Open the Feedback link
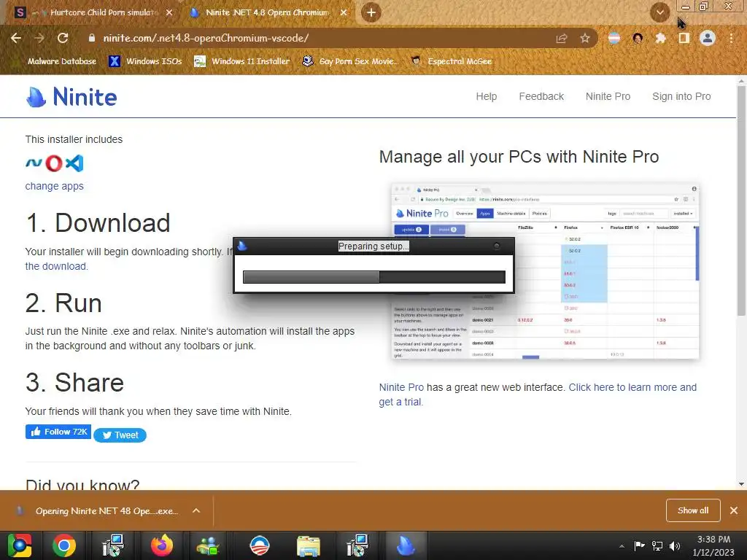The image size is (747, 560). 541,97
